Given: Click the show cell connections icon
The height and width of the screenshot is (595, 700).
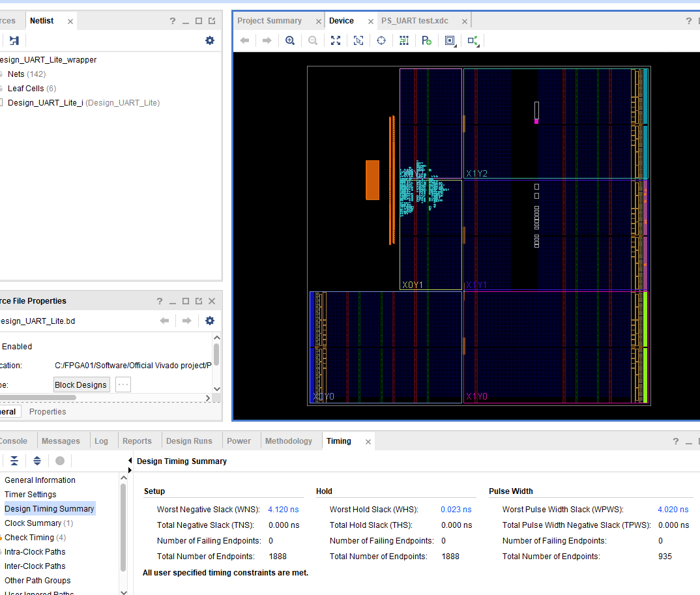Looking at the screenshot, I should pyautogui.click(x=473, y=41).
